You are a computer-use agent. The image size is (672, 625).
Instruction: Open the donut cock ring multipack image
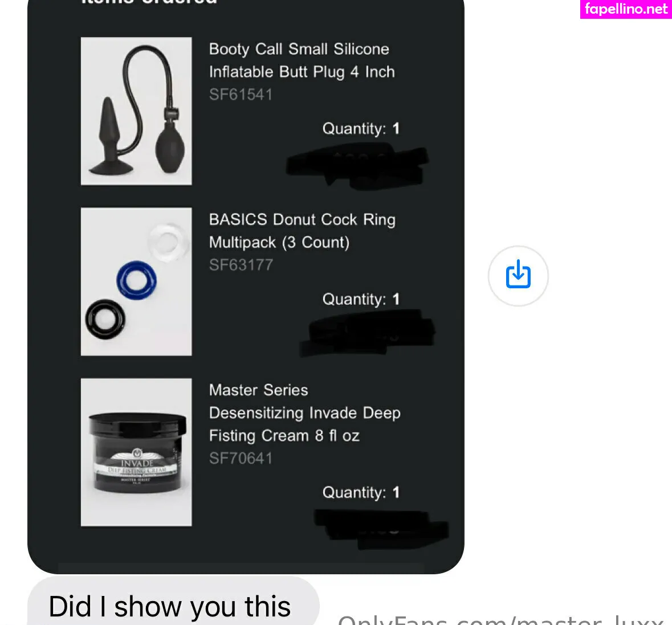click(136, 281)
